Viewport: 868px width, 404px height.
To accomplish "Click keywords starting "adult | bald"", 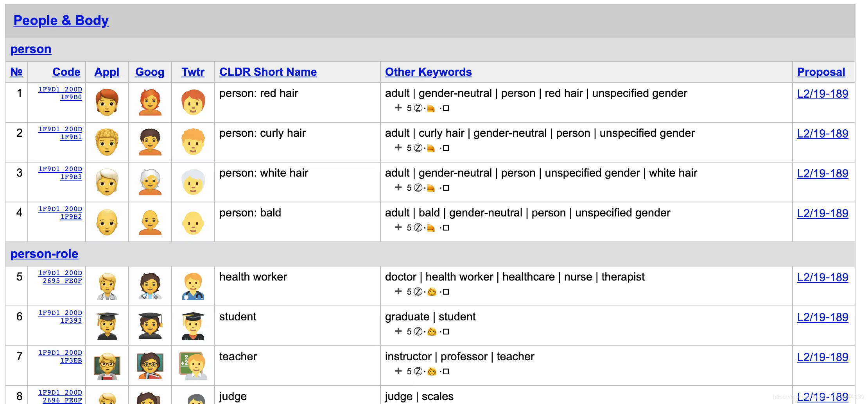I will [x=528, y=213].
